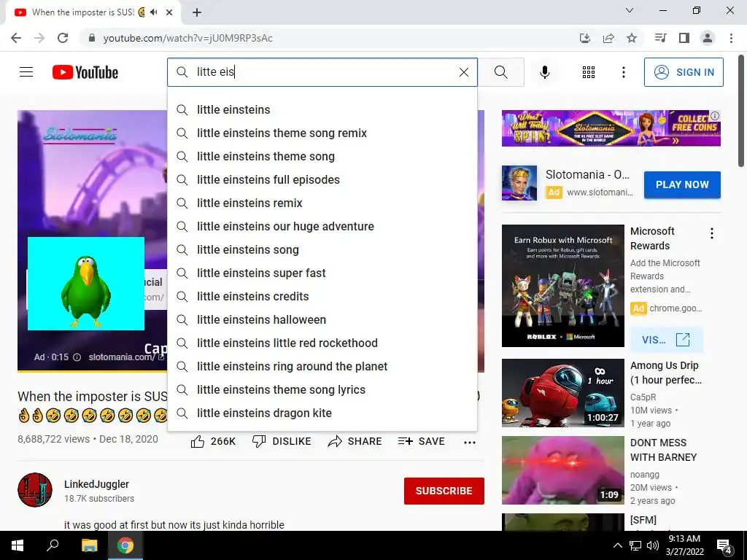Mute the tab via speaker icon
This screenshot has width=747, height=560.
(x=153, y=12)
